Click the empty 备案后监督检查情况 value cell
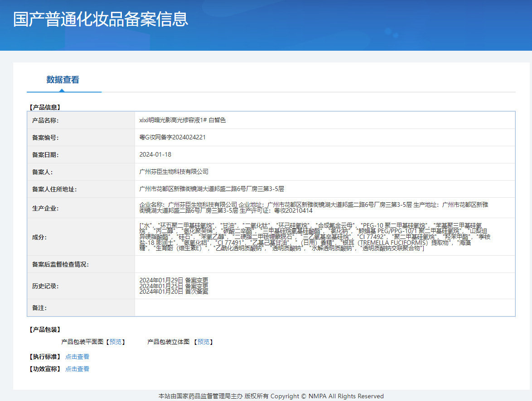 [x=324, y=264]
